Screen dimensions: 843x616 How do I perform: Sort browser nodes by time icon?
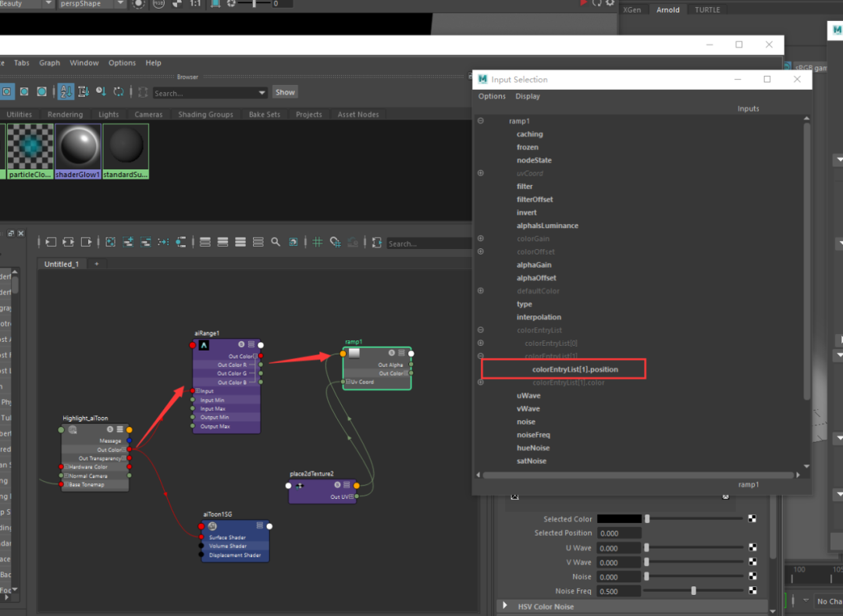click(101, 92)
